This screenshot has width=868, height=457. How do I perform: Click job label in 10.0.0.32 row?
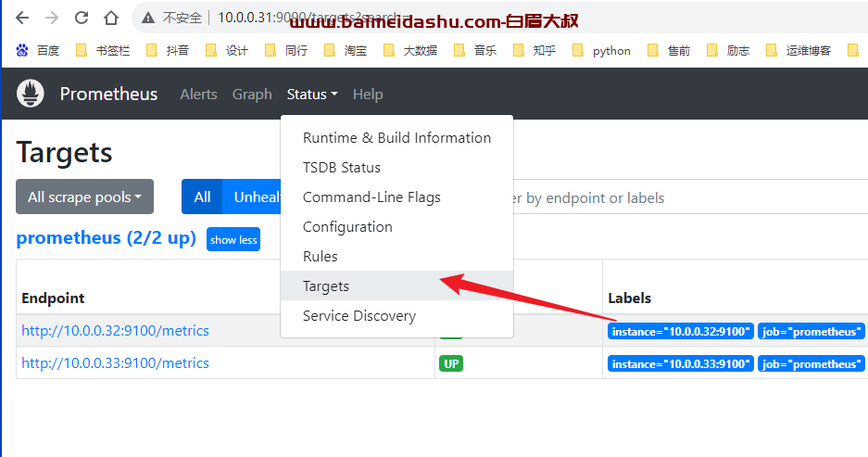tap(811, 331)
